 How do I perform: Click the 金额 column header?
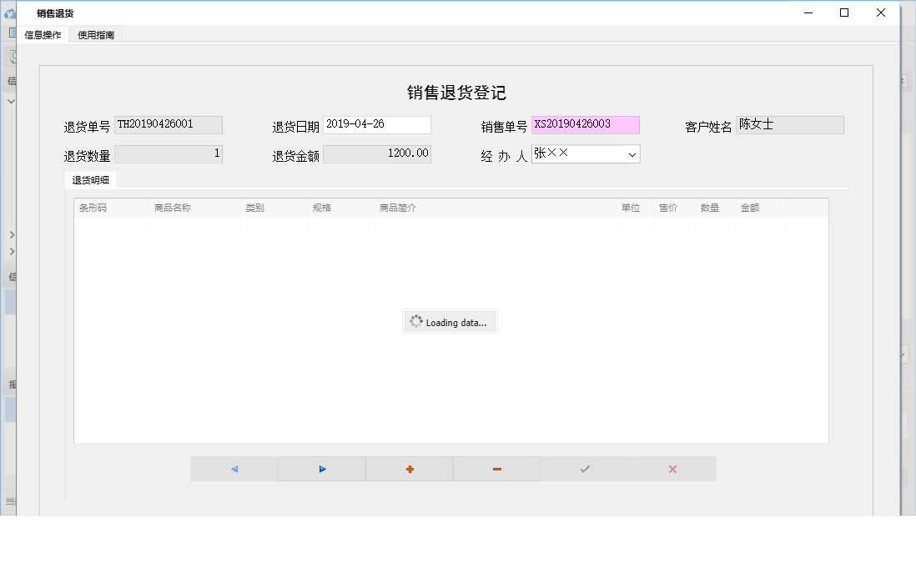pos(749,207)
